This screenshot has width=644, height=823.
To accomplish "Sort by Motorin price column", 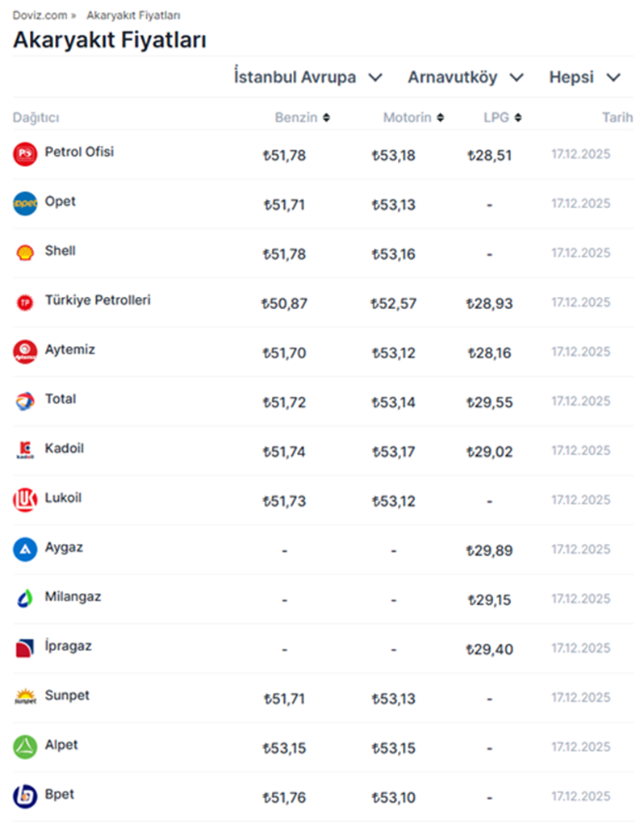I will click(413, 118).
